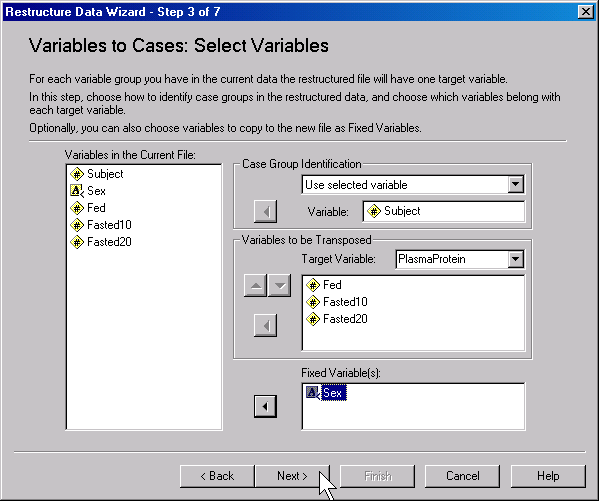Screen dimensions: 599x501
Task: Select Sex in the Fixed Variable(s) box
Action: [326, 392]
